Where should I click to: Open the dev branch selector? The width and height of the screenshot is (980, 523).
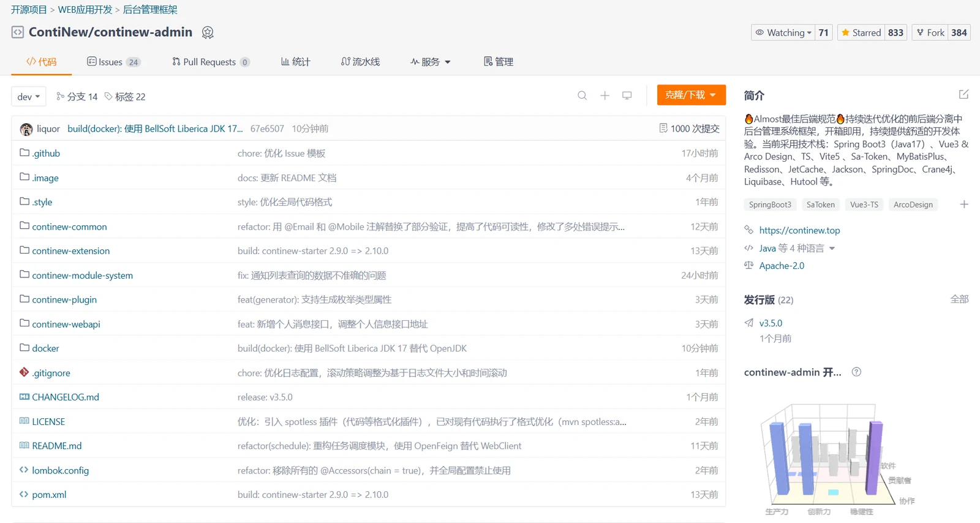pyautogui.click(x=29, y=97)
